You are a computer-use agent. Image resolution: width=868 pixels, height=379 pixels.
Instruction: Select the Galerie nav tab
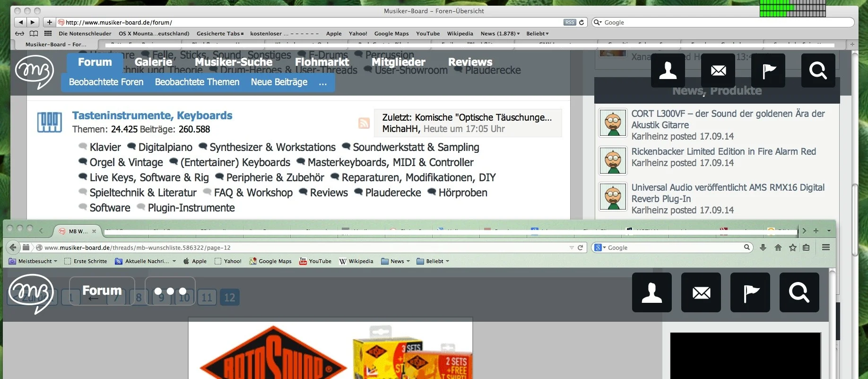coord(153,62)
